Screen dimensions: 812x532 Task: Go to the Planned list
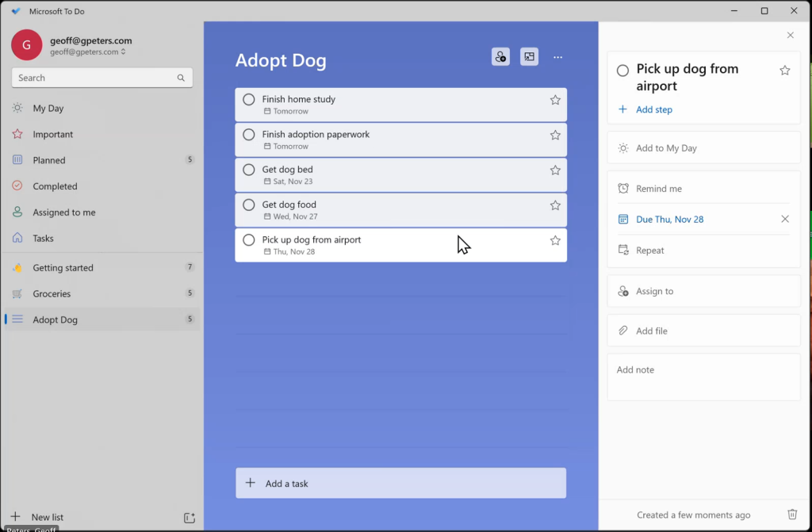49,160
